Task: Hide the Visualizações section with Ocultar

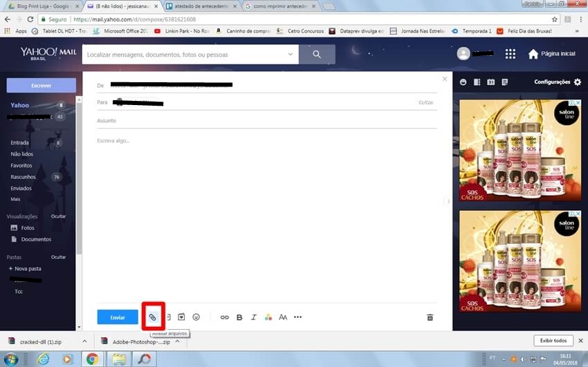Action: [x=58, y=216]
